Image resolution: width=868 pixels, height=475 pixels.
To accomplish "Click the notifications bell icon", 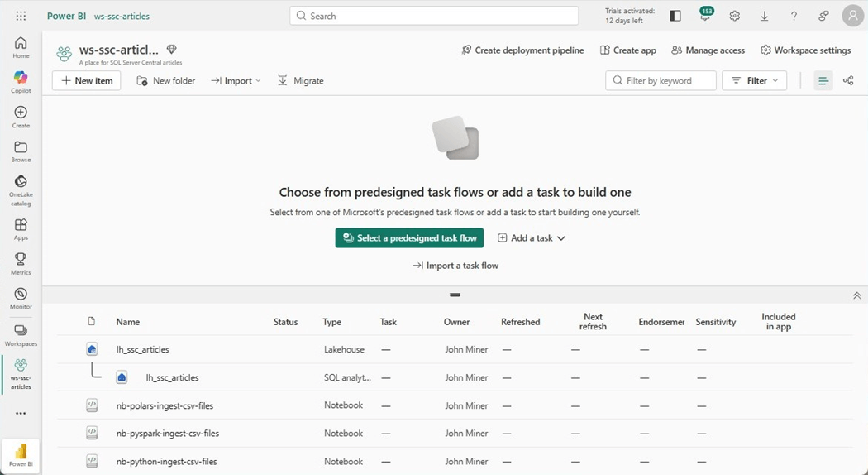I will (x=705, y=16).
